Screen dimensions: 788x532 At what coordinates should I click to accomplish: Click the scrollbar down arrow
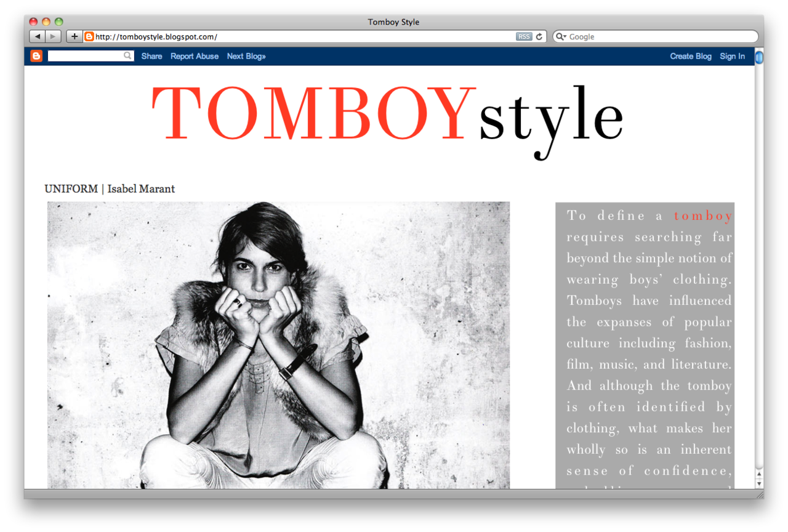click(x=759, y=484)
